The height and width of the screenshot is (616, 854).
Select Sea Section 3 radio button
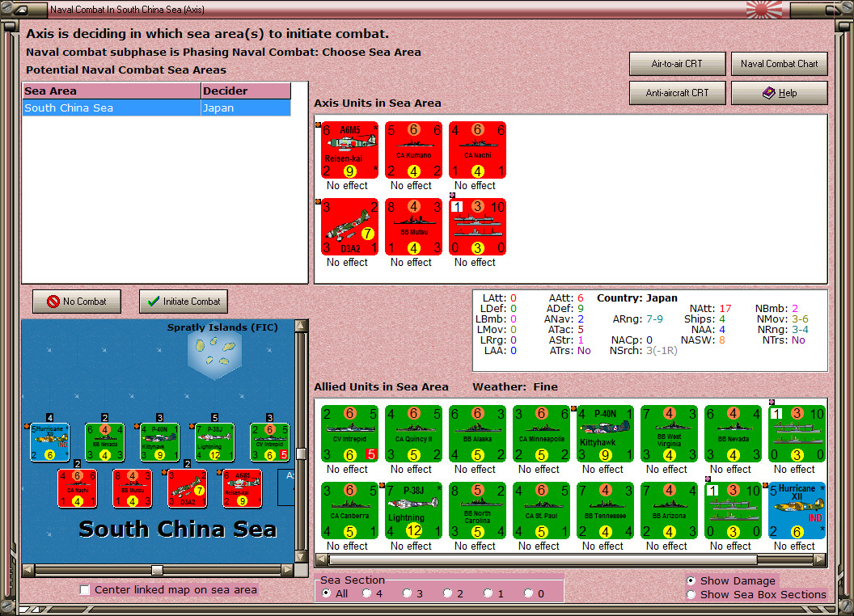pos(407,593)
